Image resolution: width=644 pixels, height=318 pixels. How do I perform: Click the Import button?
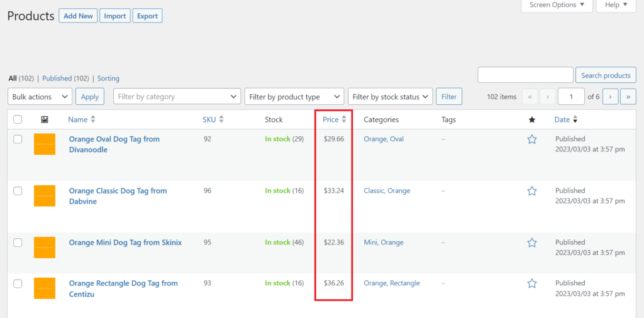[115, 16]
